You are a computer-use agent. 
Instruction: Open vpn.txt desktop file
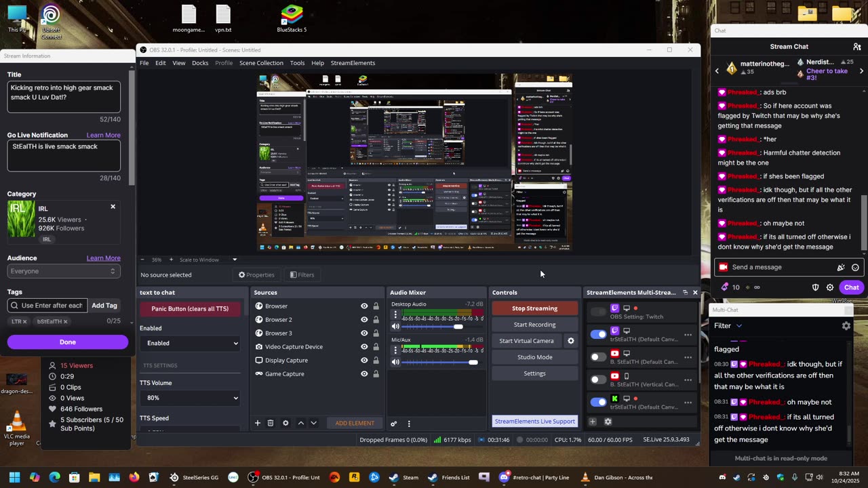click(223, 19)
